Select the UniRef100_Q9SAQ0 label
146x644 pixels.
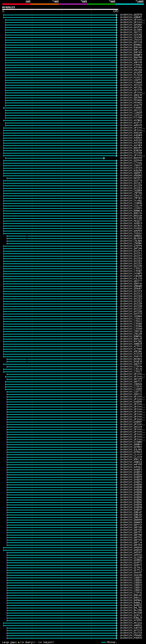point(131,25)
